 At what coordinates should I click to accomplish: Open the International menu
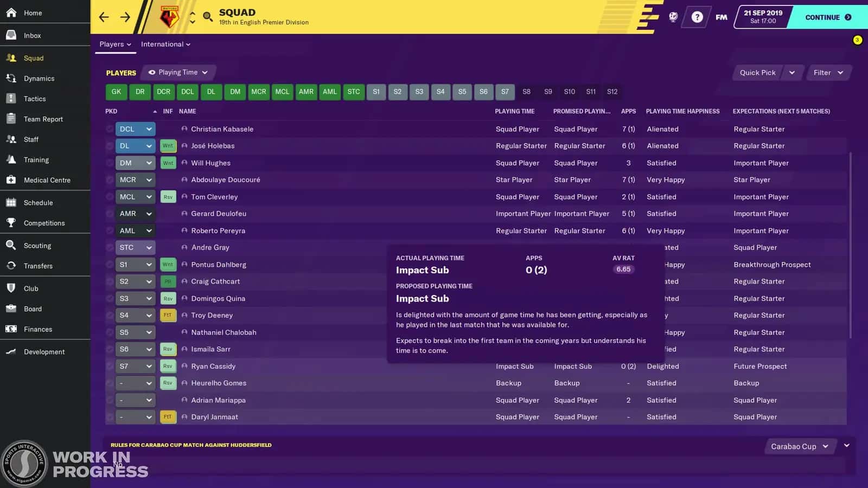(165, 44)
